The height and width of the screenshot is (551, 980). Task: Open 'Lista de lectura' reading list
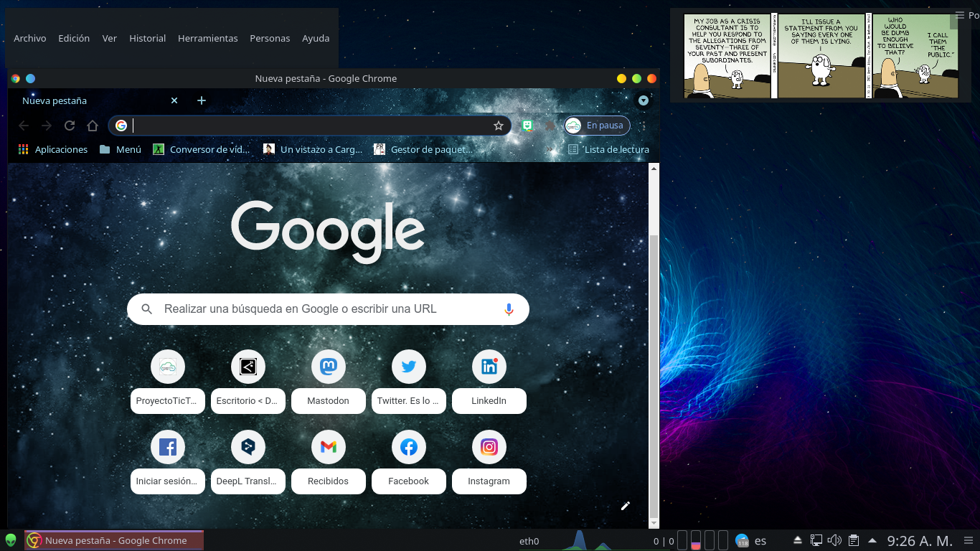click(x=608, y=149)
